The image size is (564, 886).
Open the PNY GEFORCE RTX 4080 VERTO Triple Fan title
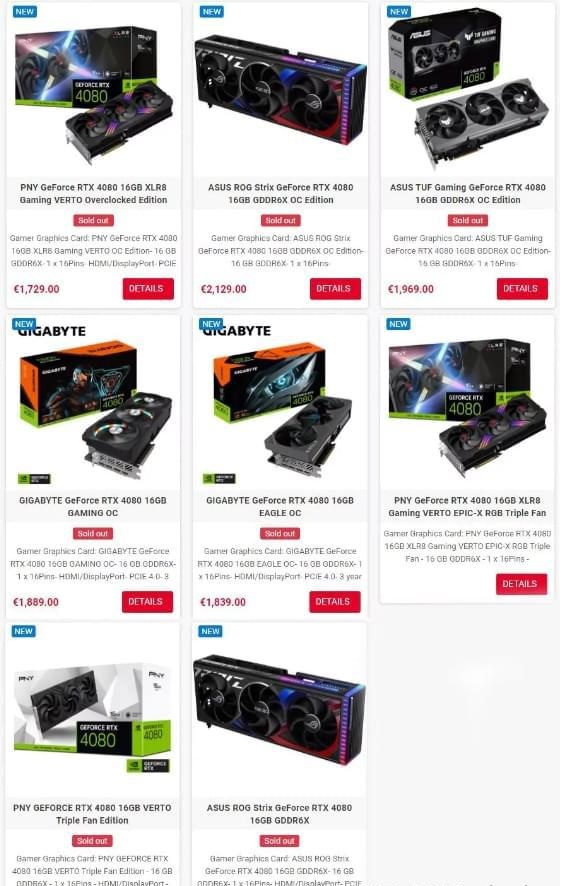(x=92, y=814)
